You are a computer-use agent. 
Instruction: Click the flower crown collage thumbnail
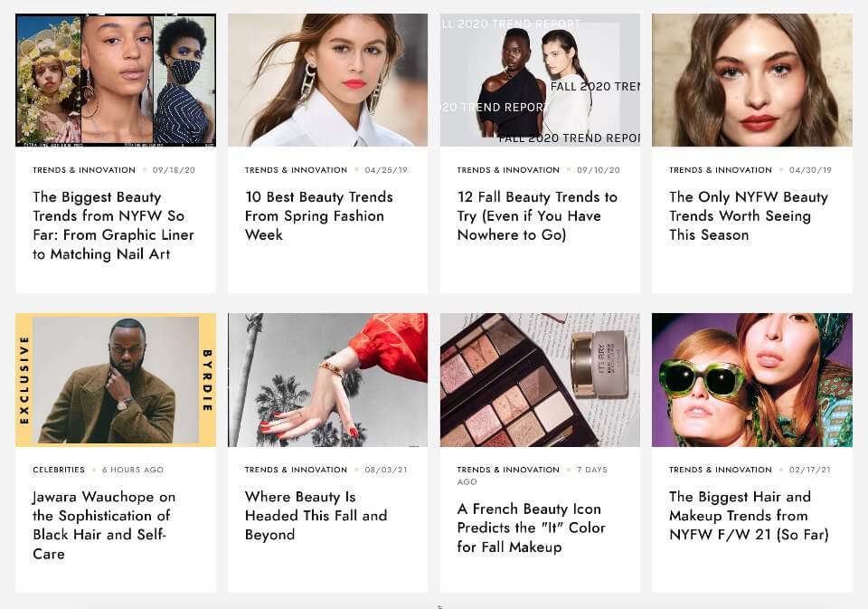[x=116, y=80]
